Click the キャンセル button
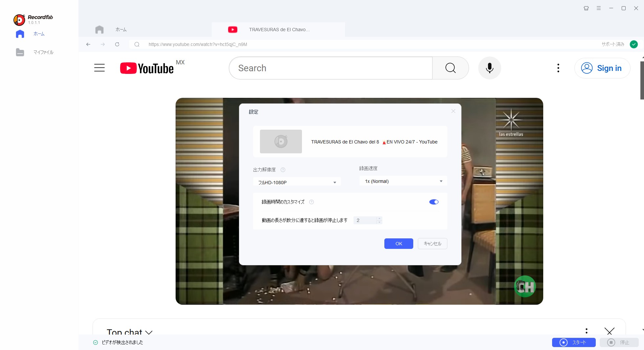 (433, 244)
